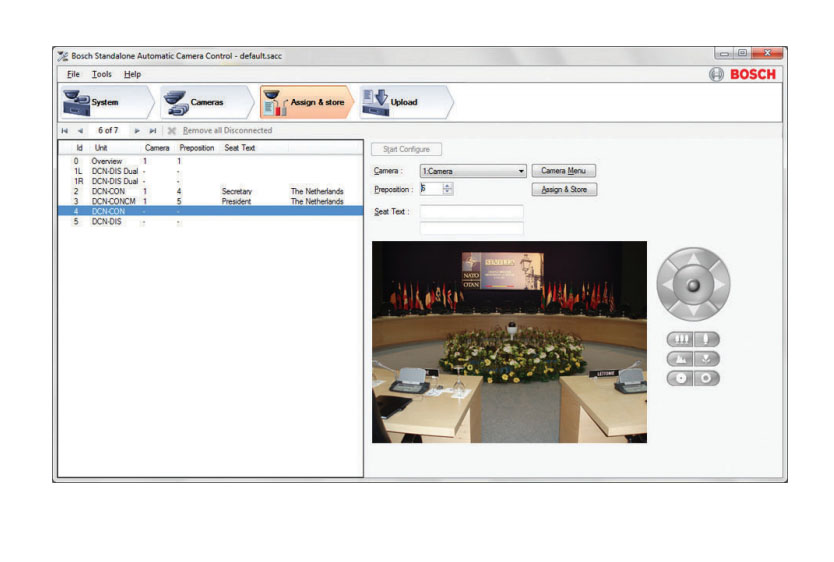The image size is (834, 562).
Task: Click the Assign & Store button
Action: point(564,189)
